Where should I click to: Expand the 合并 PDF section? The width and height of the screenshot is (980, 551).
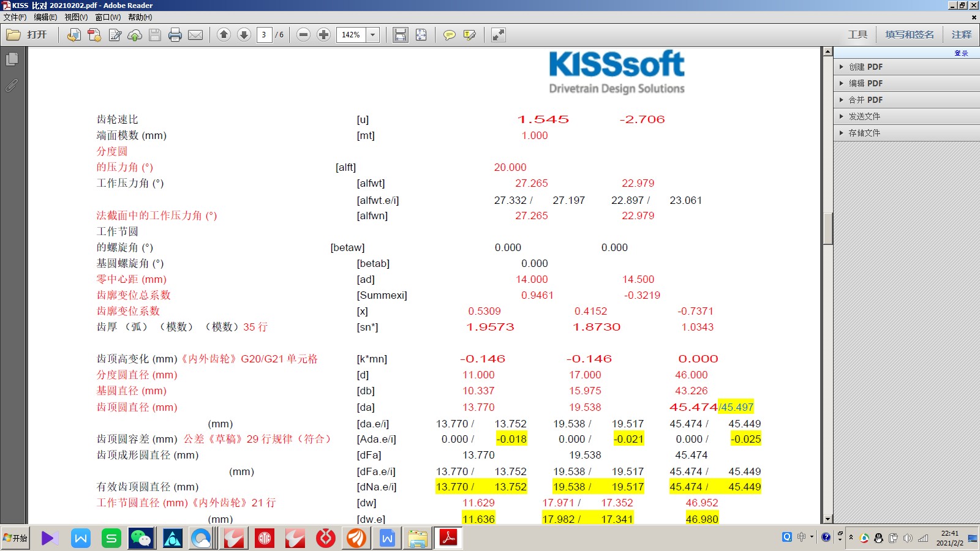[907, 100]
